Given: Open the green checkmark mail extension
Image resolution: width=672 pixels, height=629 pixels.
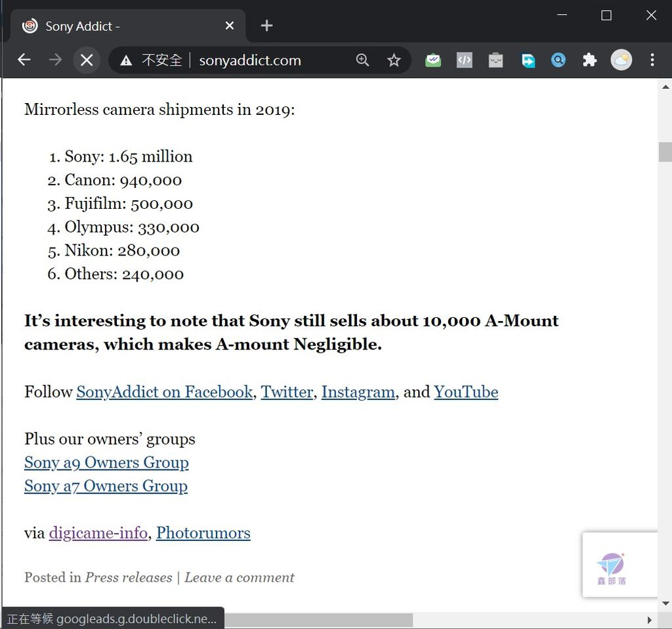Looking at the screenshot, I should [x=433, y=60].
